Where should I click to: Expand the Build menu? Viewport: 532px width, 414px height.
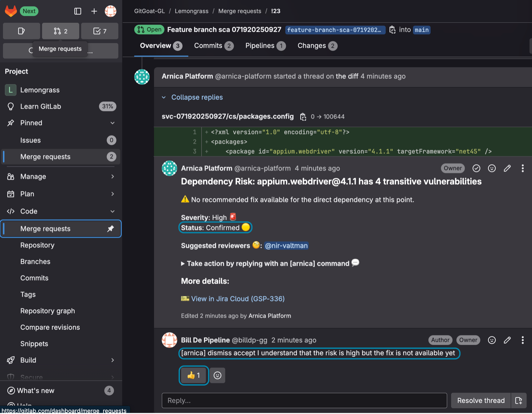61,360
